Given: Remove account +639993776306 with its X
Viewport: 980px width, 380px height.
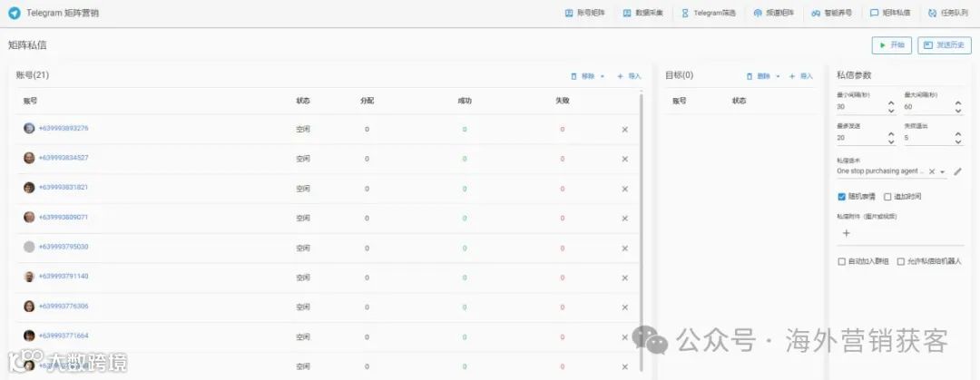Looking at the screenshot, I should click(625, 307).
